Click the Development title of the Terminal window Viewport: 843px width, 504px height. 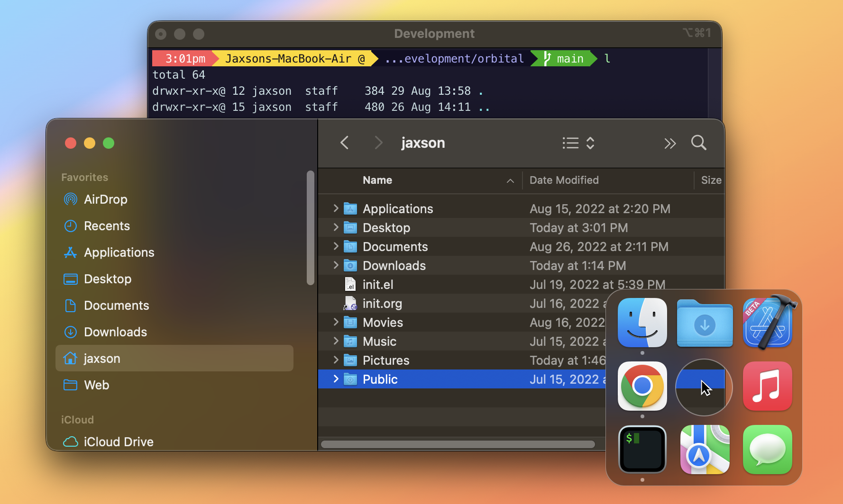tap(434, 34)
